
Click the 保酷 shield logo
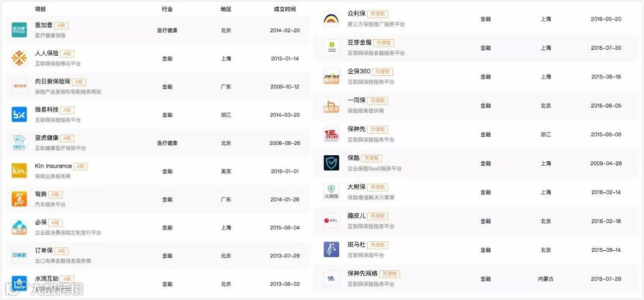tap(331, 163)
